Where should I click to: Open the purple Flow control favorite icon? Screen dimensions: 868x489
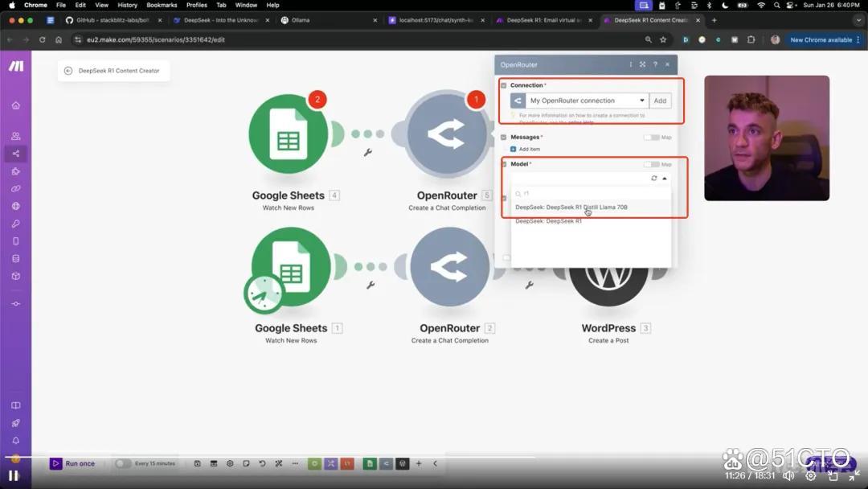[x=331, y=463]
